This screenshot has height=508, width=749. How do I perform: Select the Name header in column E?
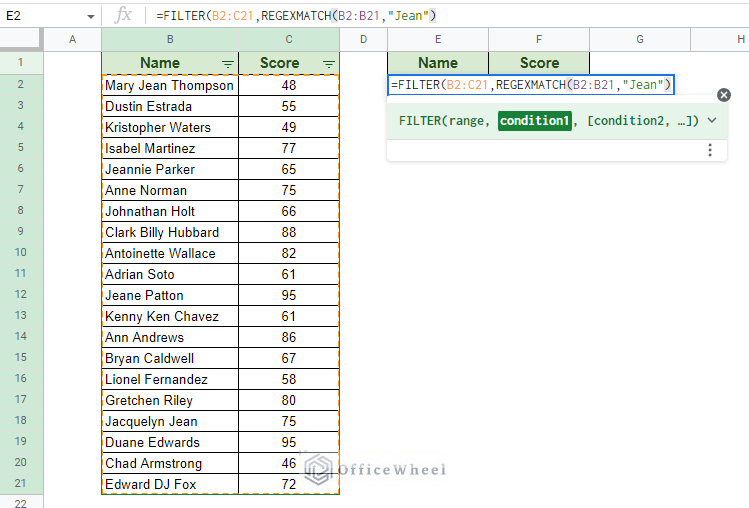coord(438,63)
